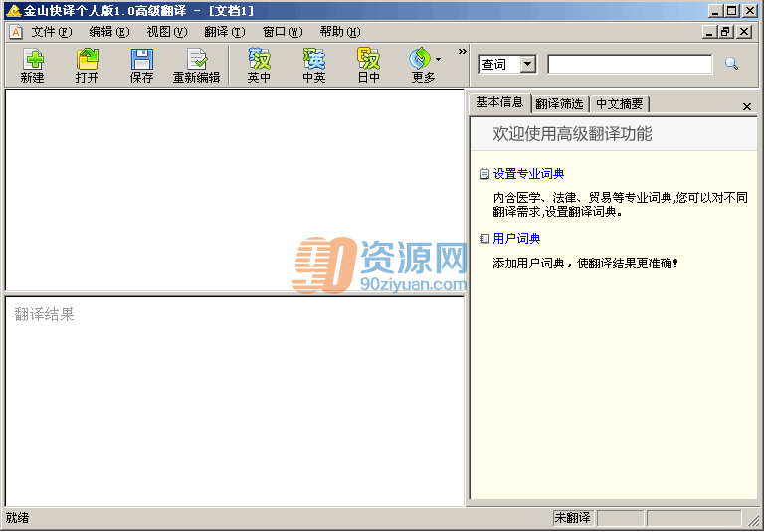Click the resize grip in status bar
Image resolution: width=765 pixels, height=532 pixels.
tap(753, 519)
